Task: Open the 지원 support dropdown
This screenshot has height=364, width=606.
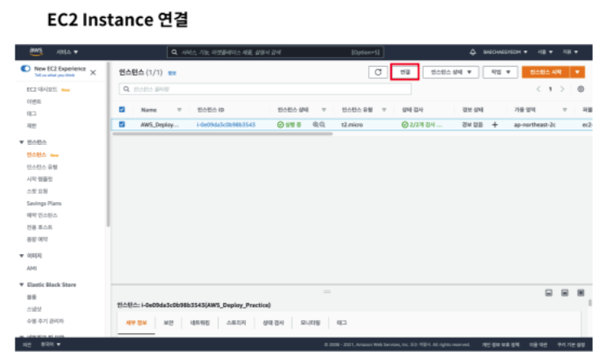Action: point(570,52)
